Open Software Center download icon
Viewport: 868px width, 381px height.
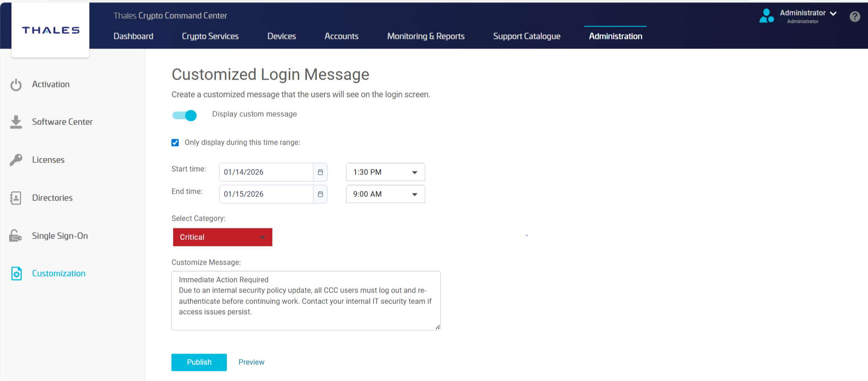click(16, 122)
